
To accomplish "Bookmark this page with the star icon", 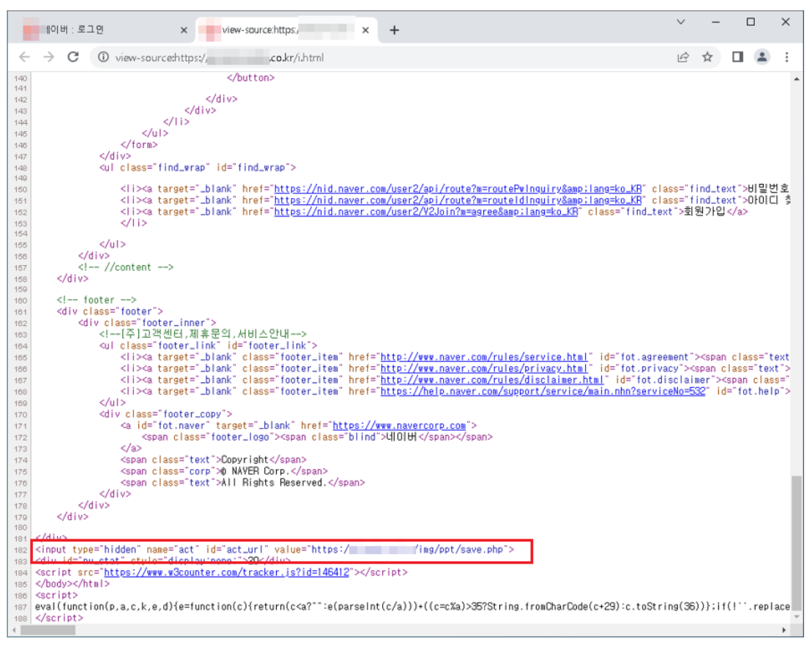I will pos(707,57).
